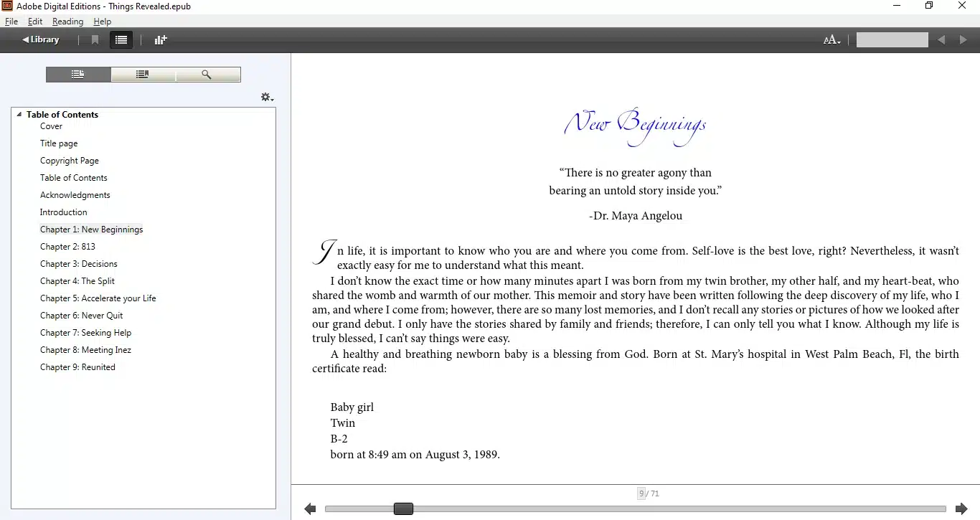
Task: Select Acknowledgments entry
Action: pos(75,195)
